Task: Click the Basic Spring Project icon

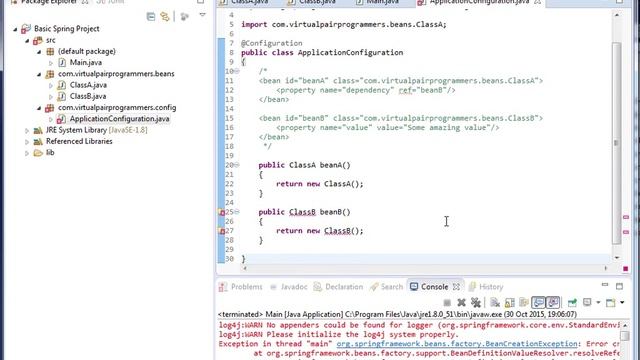Action: point(26,29)
